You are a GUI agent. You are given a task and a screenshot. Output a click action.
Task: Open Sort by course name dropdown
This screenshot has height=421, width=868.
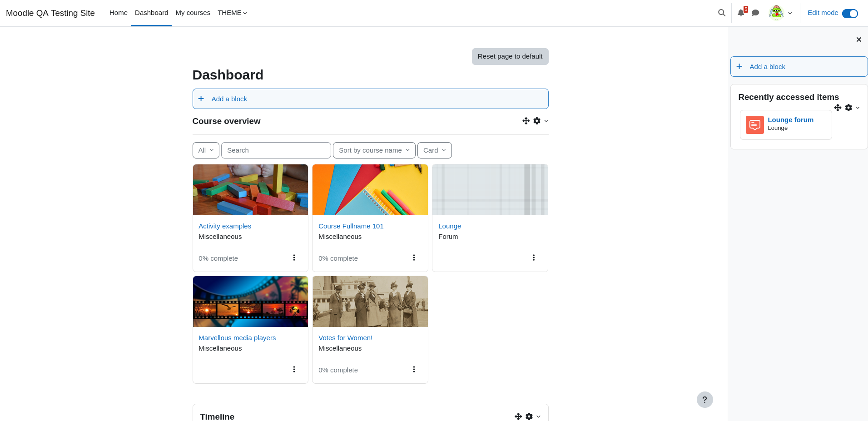374,150
